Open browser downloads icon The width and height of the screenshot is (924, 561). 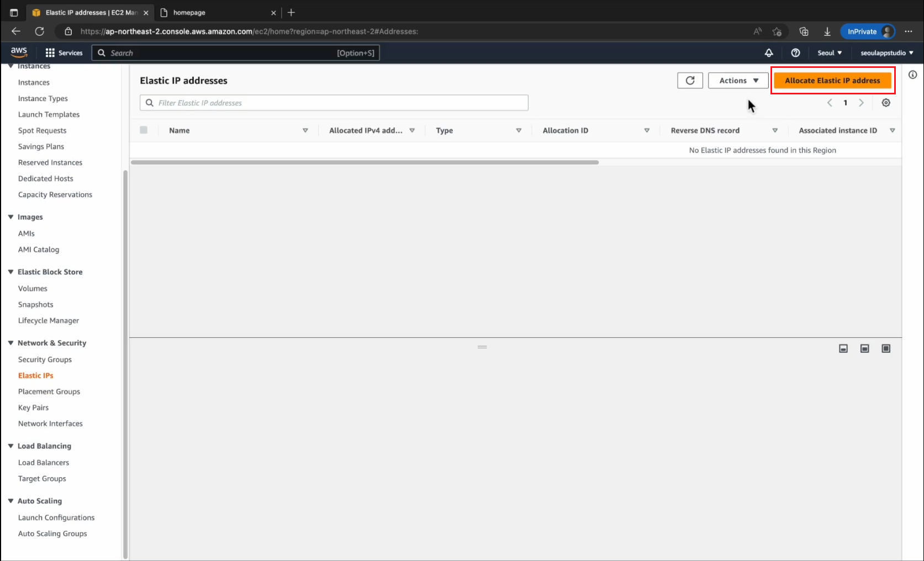coord(827,31)
